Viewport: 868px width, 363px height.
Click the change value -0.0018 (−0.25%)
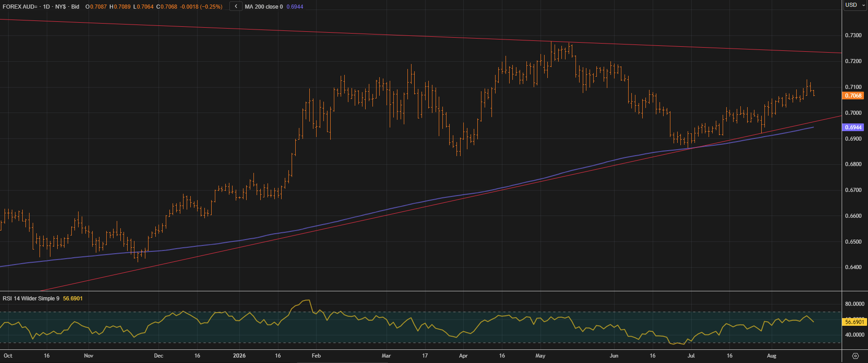(201, 7)
